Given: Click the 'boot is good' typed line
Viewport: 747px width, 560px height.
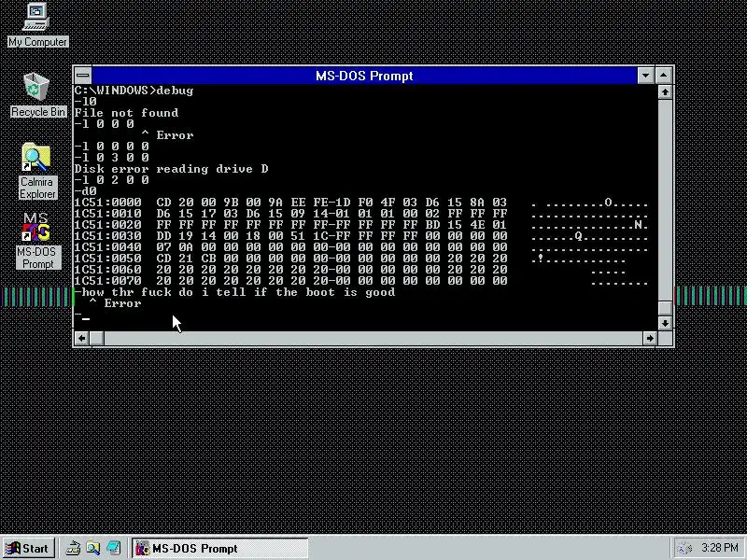Looking at the screenshot, I should (x=235, y=292).
